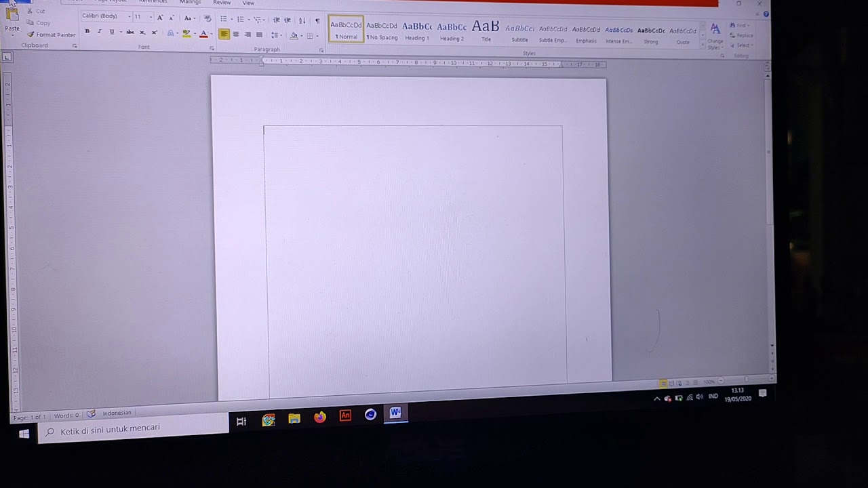Screen dimensions: 868x488
Task: Toggle strikethrough formatting
Action: click(130, 32)
